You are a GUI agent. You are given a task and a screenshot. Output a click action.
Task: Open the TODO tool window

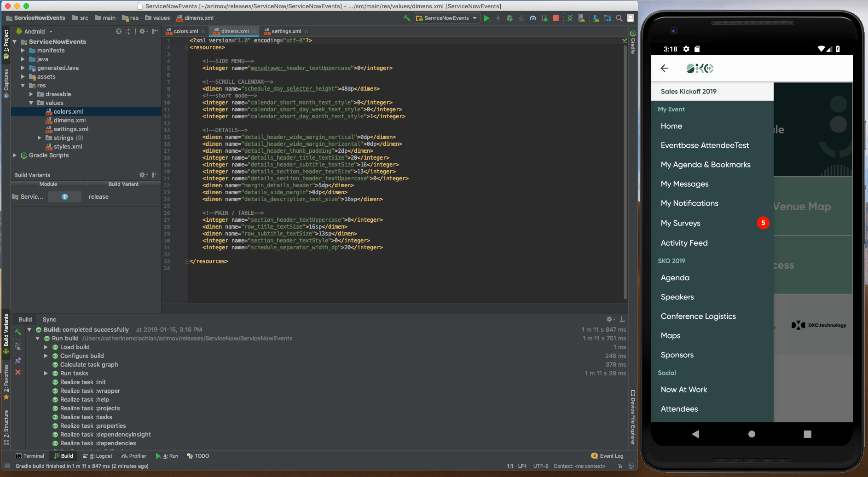198,456
